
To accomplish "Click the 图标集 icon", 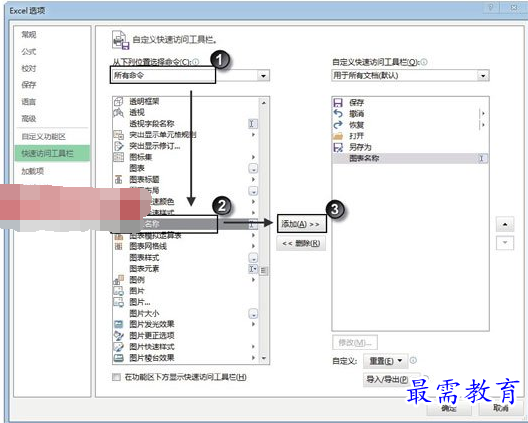I will (x=118, y=157).
